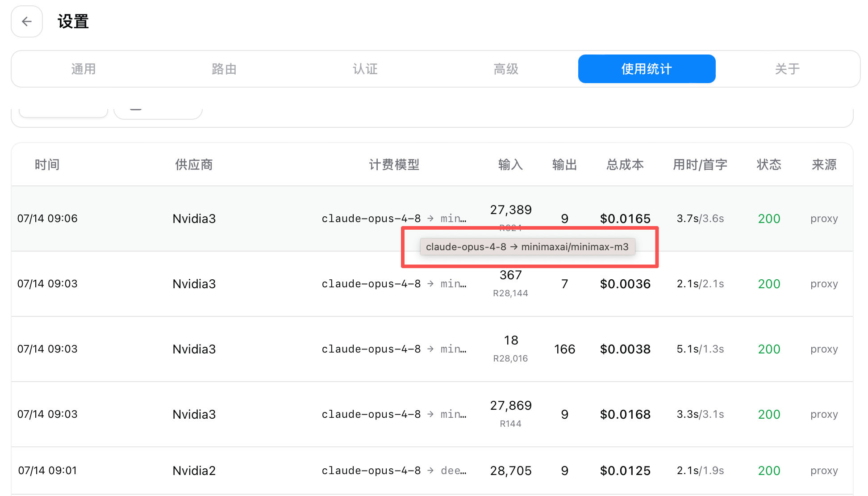Select the 使用统计 tab

pos(647,69)
